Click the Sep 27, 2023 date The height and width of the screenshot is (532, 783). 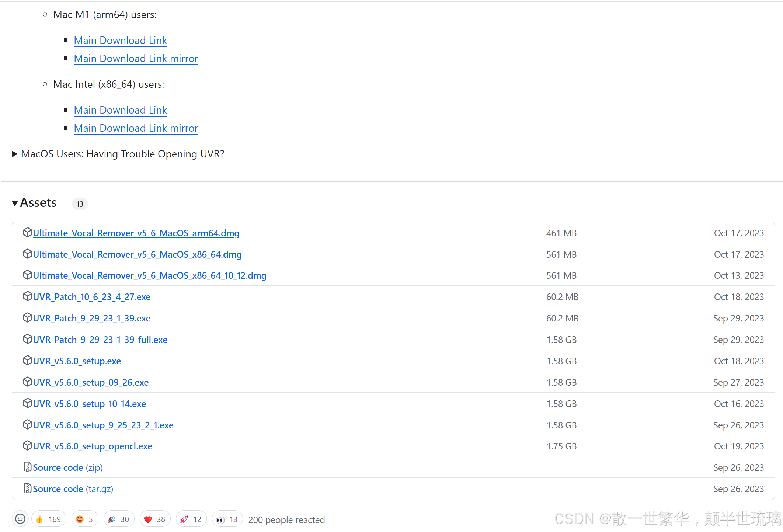coord(738,382)
